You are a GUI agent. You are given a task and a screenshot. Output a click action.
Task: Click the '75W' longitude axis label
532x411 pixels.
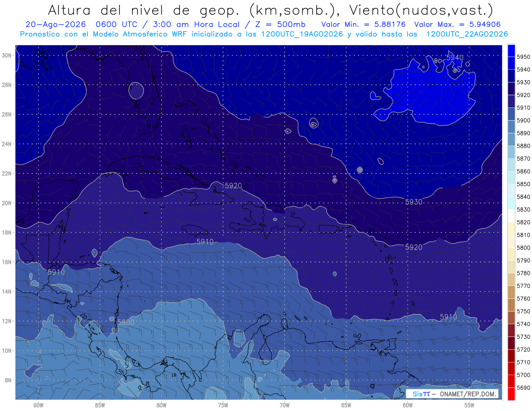[x=223, y=405]
